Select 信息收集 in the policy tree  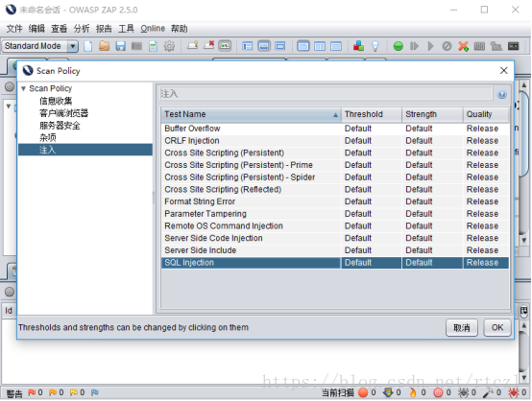[x=56, y=101]
